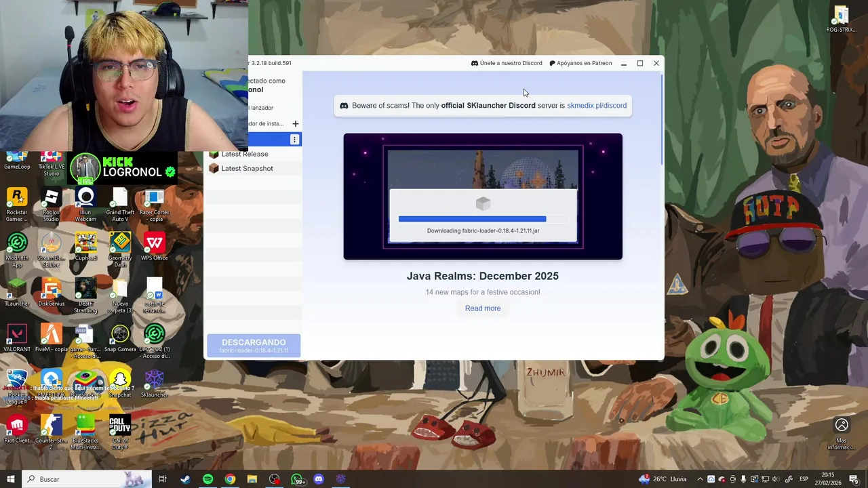Open FiveM - copia desktop icon
Image resolution: width=868 pixels, height=488 pixels.
52,338
